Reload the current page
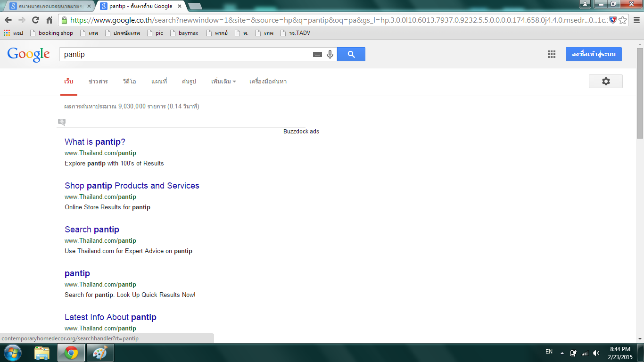 tap(35, 20)
